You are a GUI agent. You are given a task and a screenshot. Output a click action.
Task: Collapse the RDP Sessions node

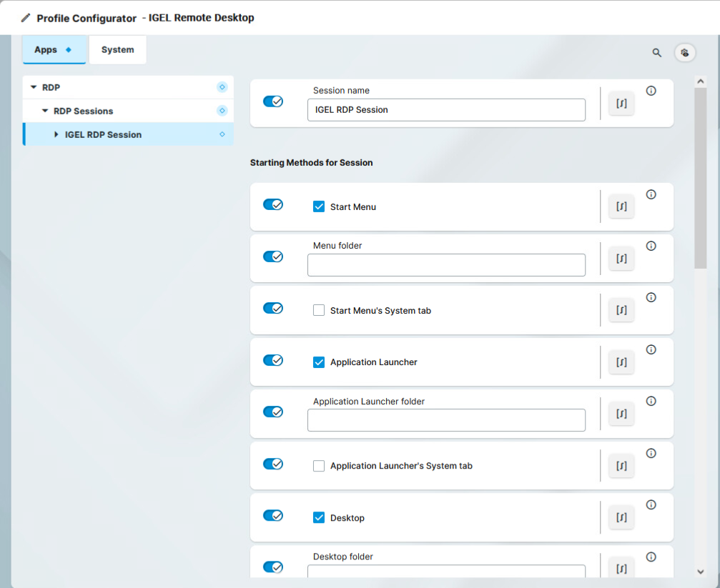coord(44,111)
